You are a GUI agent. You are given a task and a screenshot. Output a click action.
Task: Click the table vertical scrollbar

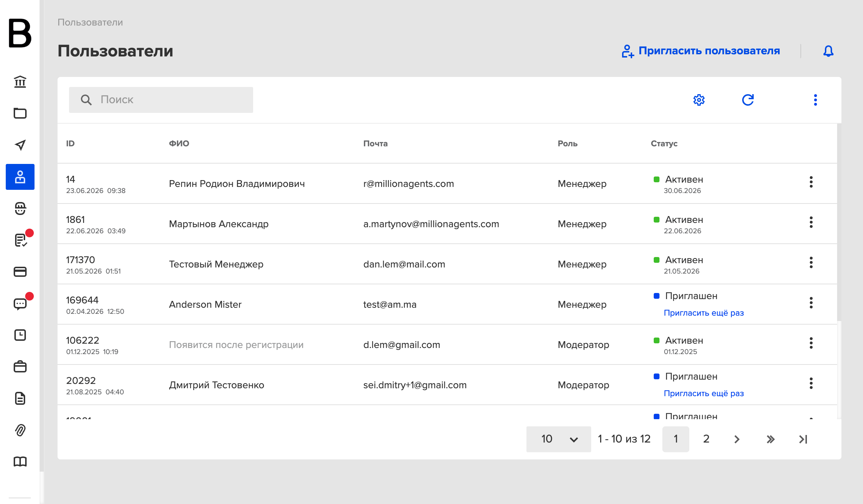pos(839,222)
